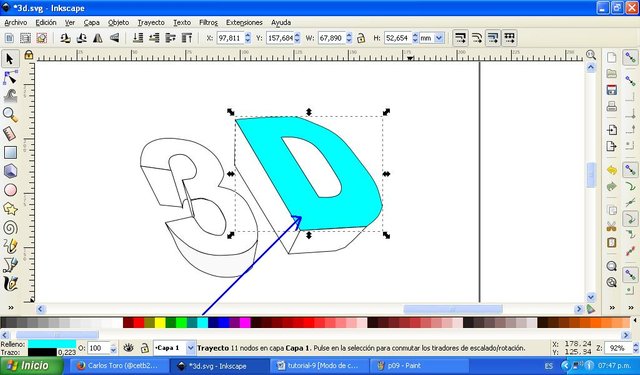The height and width of the screenshot is (375, 640).
Task: Pick the 3D box tool
Action: coord(10,171)
